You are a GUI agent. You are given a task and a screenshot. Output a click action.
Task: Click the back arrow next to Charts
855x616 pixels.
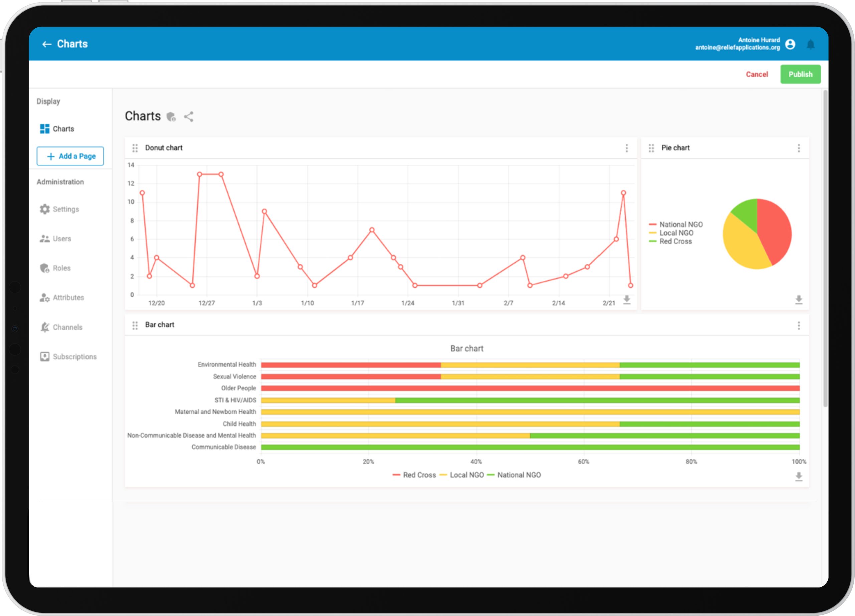point(47,44)
